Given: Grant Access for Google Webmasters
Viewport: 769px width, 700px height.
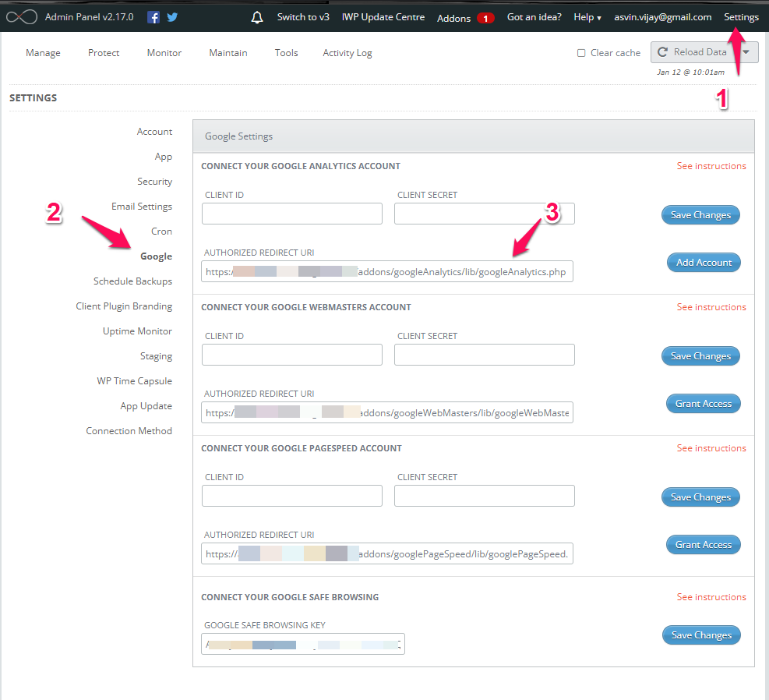Looking at the screenshot, I should tap(704, 404).
